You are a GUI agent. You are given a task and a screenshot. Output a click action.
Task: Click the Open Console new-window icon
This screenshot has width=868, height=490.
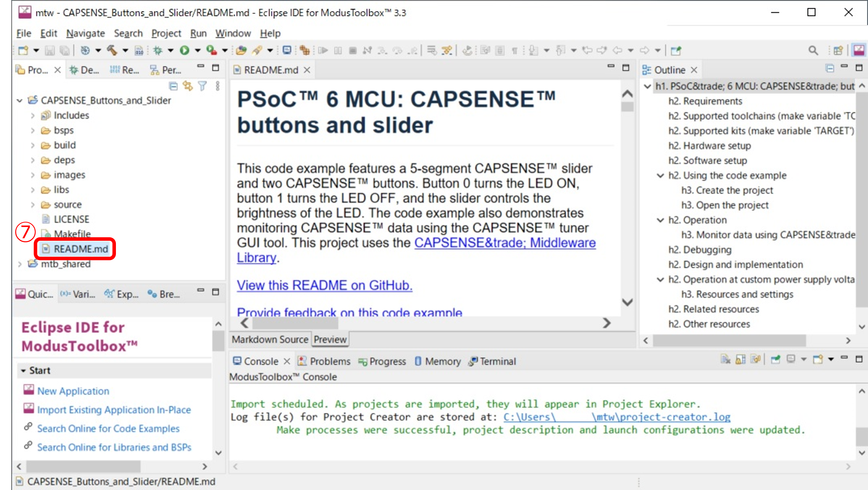pos(818,359)
